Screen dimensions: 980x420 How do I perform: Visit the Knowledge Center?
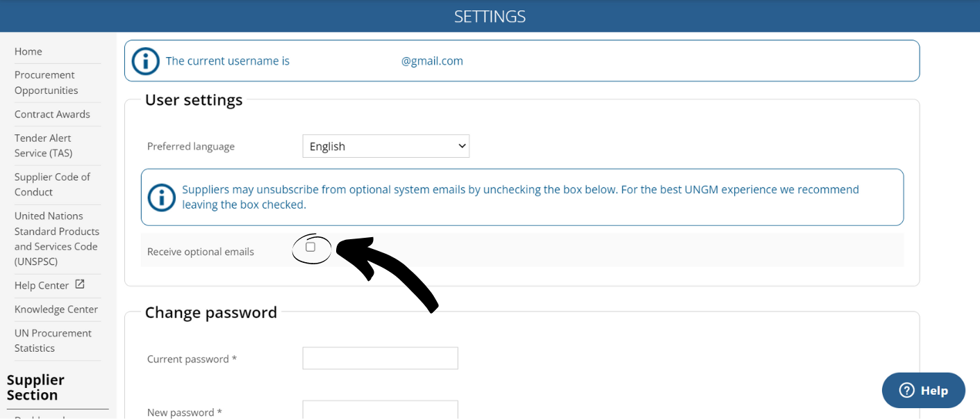click(x=56, y=309)
